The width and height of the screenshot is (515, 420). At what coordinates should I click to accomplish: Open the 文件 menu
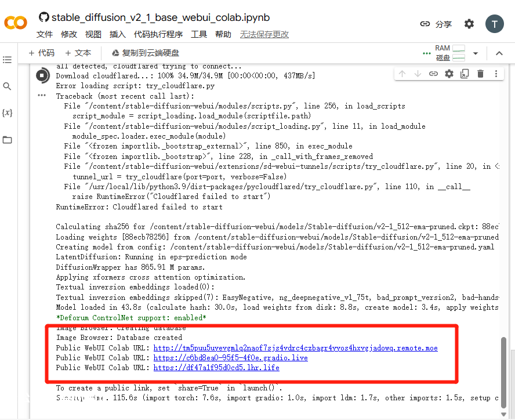[44, 34]
